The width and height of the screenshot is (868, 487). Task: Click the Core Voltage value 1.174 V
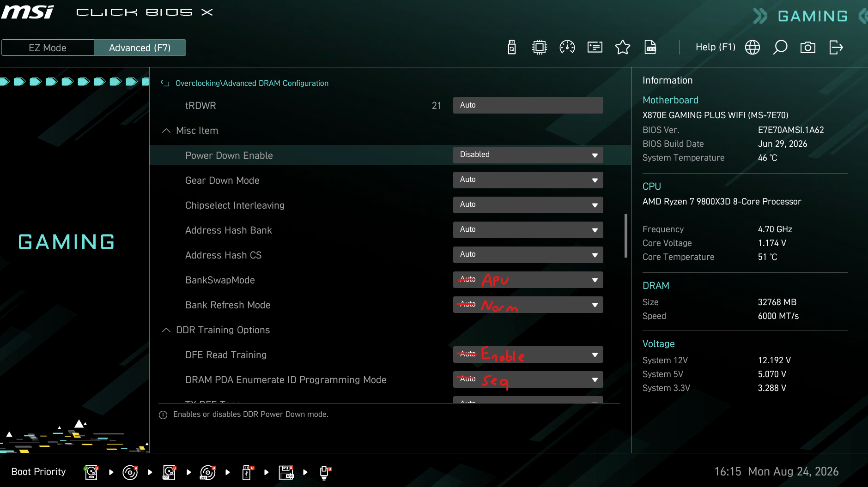tap(772, 243)
